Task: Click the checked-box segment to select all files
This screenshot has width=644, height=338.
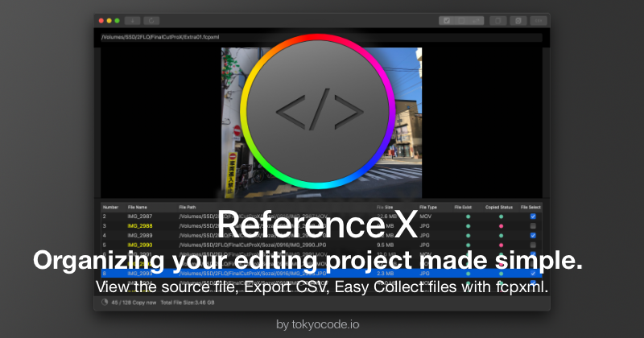Action: tap(447, 21)
